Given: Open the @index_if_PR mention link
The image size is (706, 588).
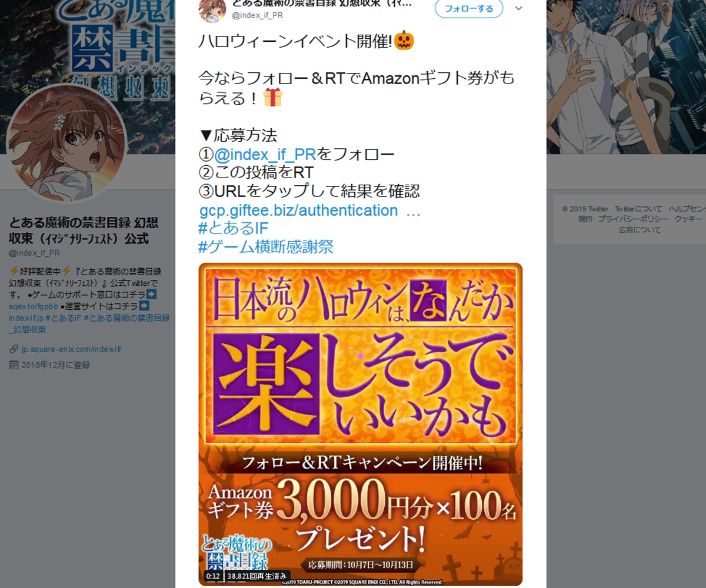Looking at the screenshot, I should 265,155.
